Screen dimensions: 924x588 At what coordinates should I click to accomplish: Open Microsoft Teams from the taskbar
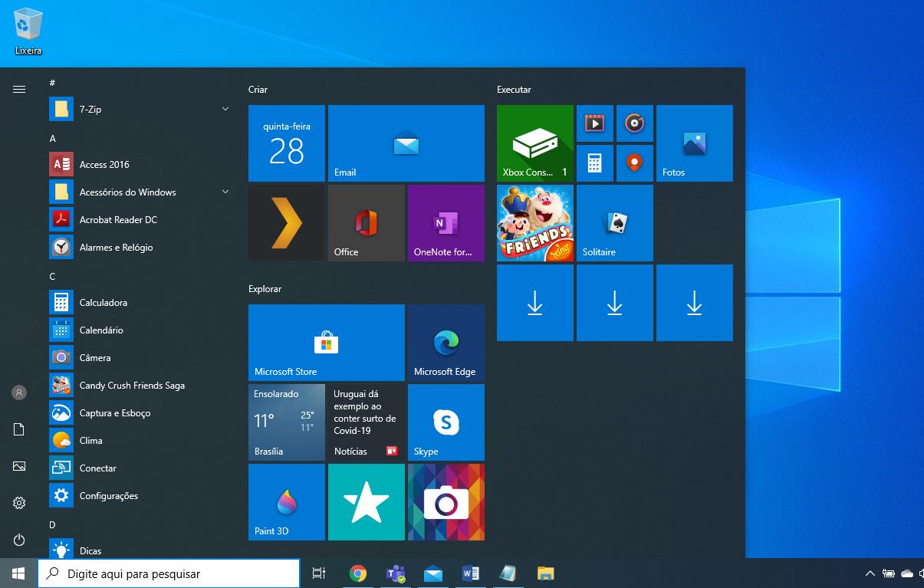(x=396, y=573)
